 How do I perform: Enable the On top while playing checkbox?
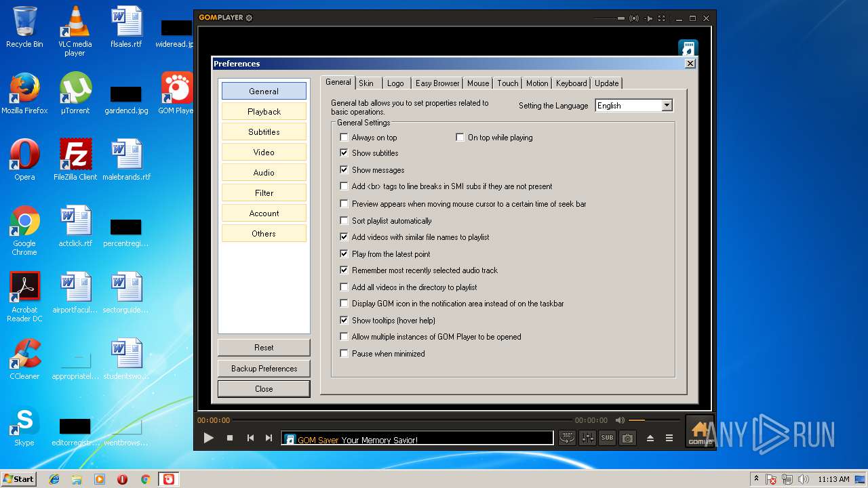tap(460, 138)
